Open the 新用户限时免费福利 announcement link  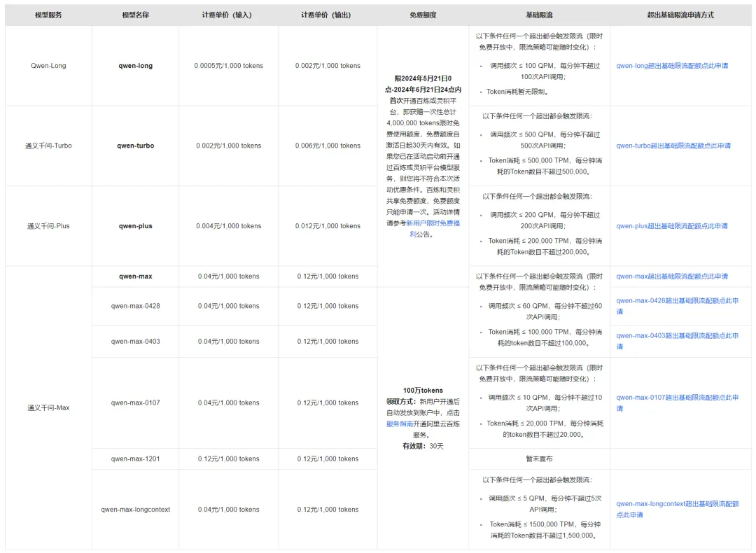(433, 223)
